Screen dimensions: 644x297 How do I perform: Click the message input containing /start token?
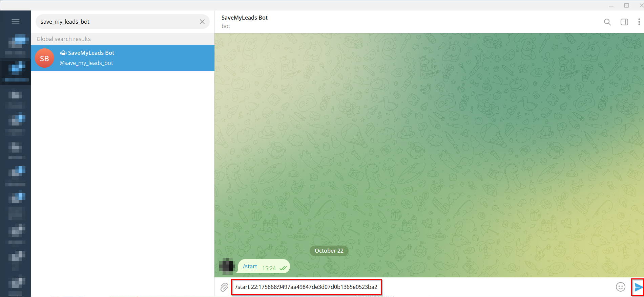pos(306,287)
